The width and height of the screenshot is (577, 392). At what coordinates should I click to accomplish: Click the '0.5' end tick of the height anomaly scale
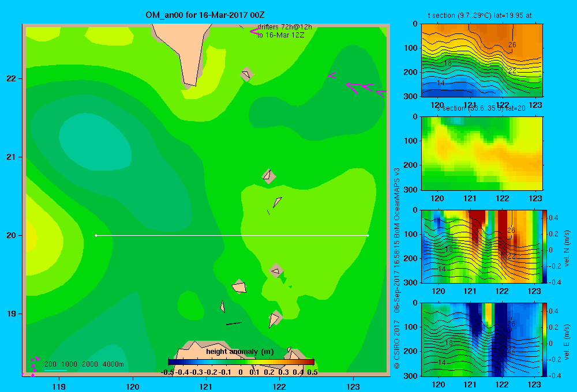click(x=312, y=372)
